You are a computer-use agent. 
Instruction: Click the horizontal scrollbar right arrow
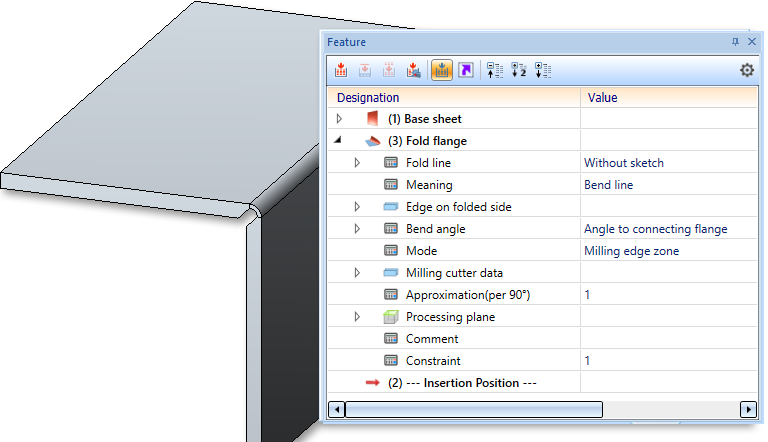pyautogui.click(x=748, y=409)
